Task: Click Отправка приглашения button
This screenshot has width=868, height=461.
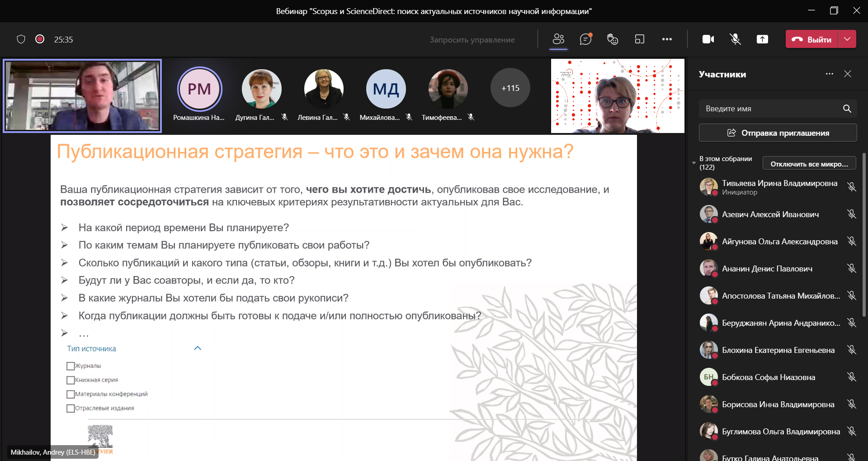Action: (778, 133)
